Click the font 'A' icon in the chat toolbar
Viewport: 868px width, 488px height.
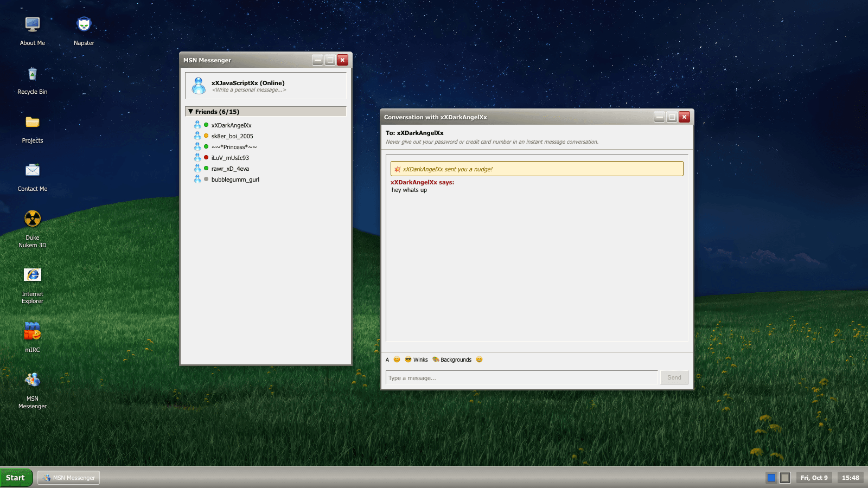point(387,360)
